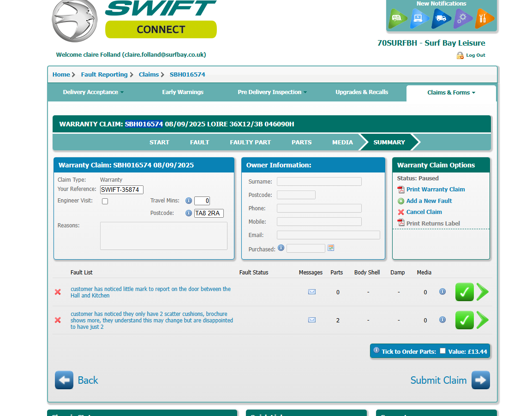The width and height of the screenshot is (532, 416).
Task: Click the owner Phone field
Action: click(x=319, y=208)
